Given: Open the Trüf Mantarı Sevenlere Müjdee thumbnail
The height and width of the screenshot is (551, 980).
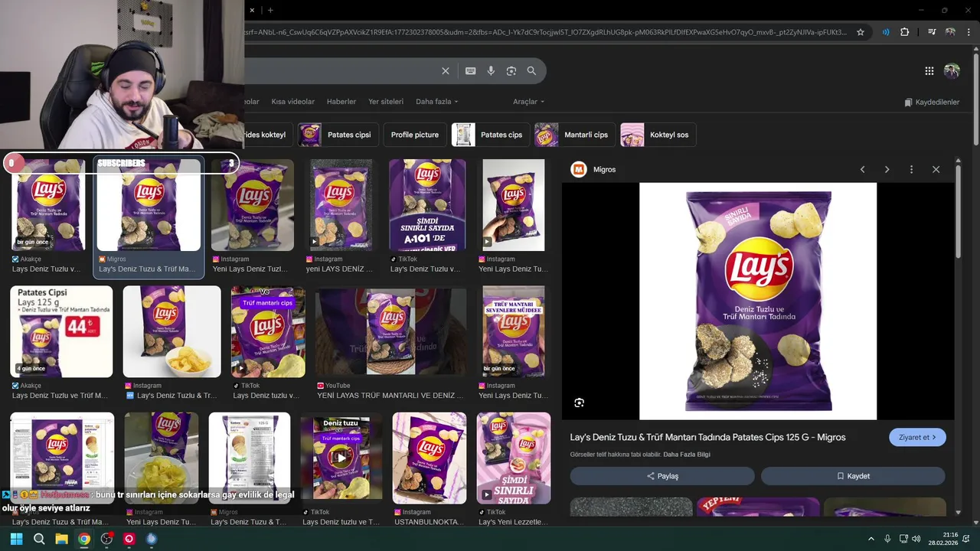Looking at the screenshot, I should coord(514,331).
